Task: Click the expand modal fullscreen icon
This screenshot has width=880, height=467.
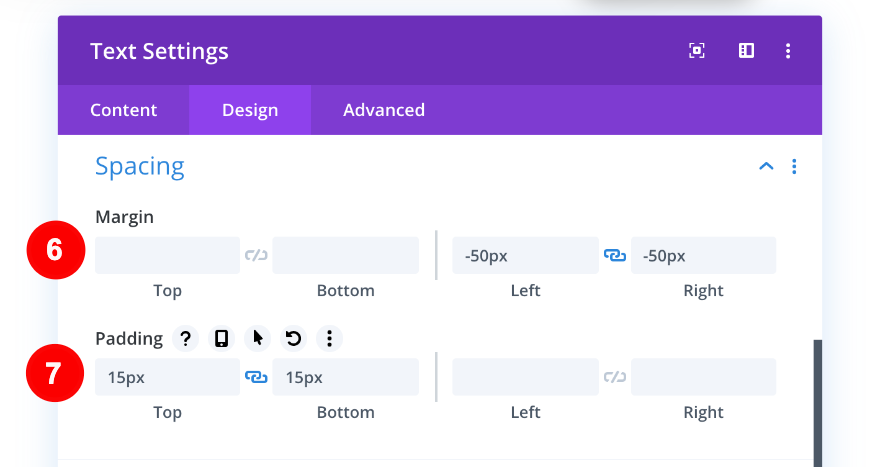Action: tap(697, 51)
